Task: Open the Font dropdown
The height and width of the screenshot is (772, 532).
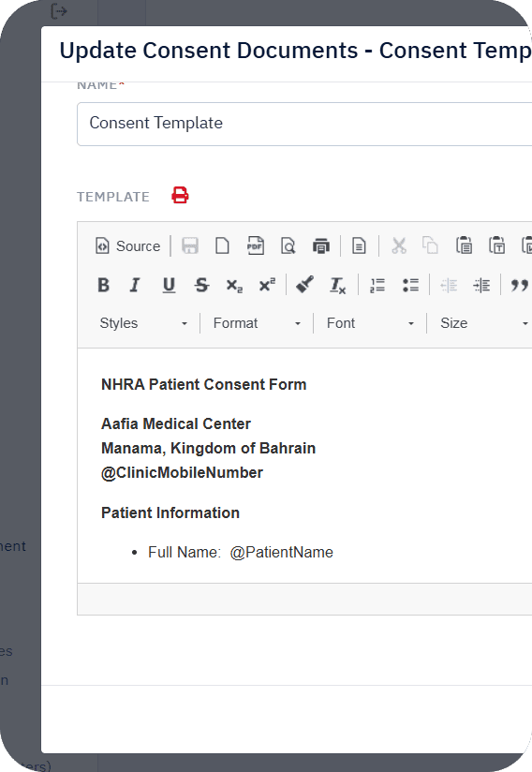Action: [370, 323]
